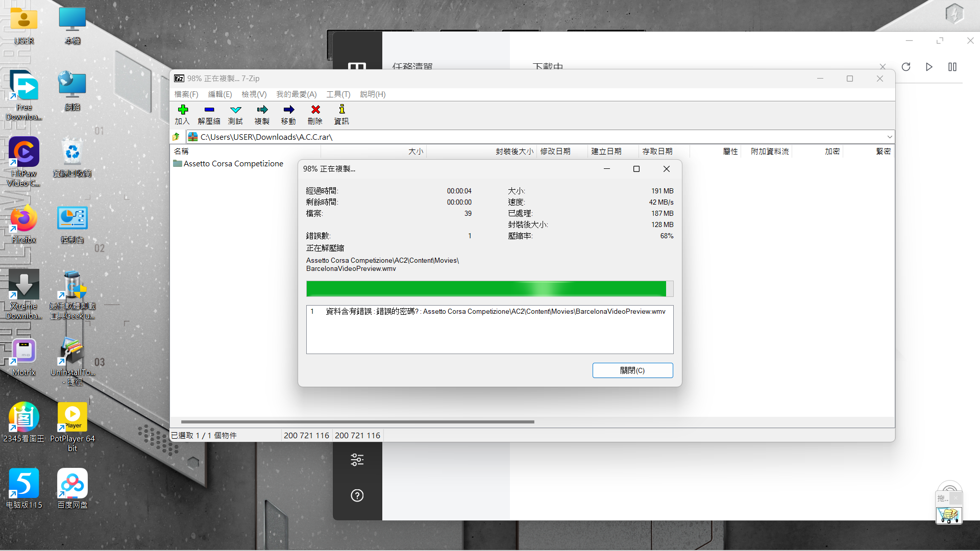Open the 我的最愛(A) menu
Screen dimensions: 980x551
297,94
